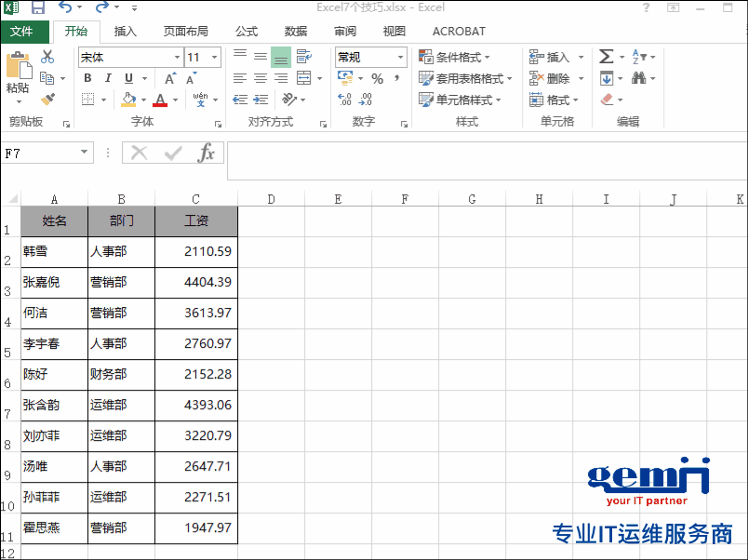Toggle Italic formatting

[108, 79]
